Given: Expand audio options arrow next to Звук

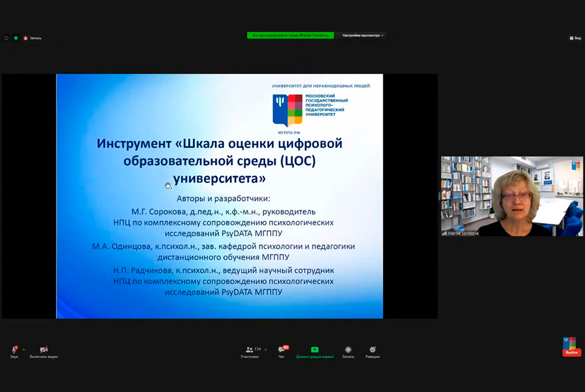Looking at the screenshot, I should (23, 350).
